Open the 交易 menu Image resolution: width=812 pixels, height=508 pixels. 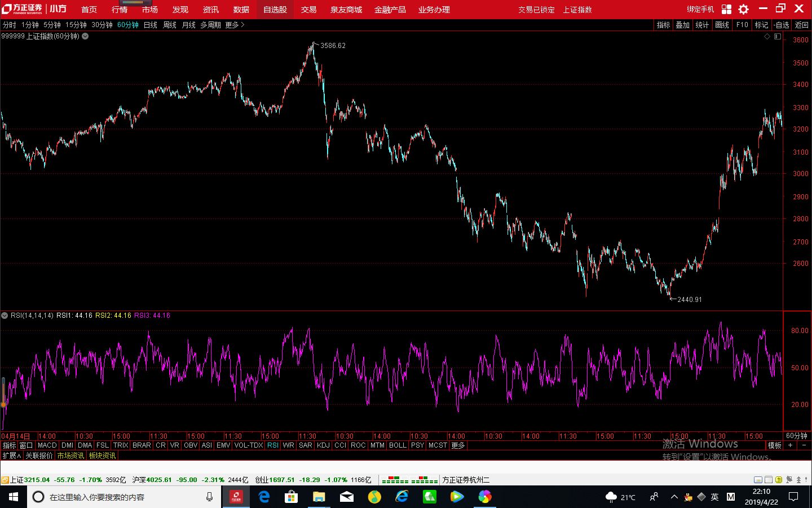[308, 10]
